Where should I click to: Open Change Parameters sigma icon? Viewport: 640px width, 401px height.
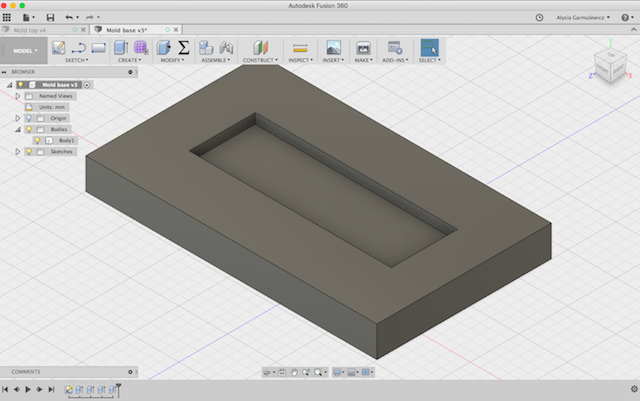[x=184, y=48]
